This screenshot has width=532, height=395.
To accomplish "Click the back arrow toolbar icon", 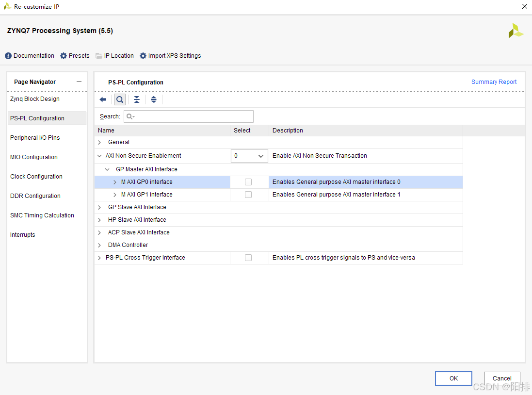I will coord(103,99).
